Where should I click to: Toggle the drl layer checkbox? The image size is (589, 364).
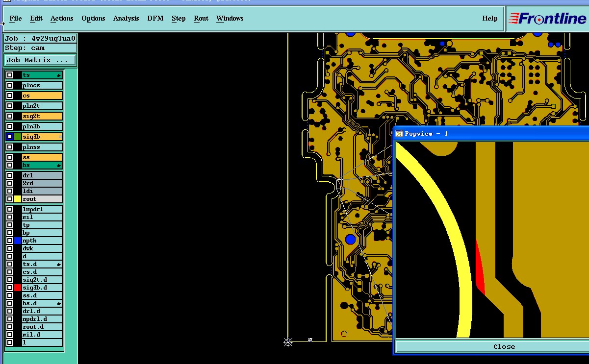(x=10, y=175)
